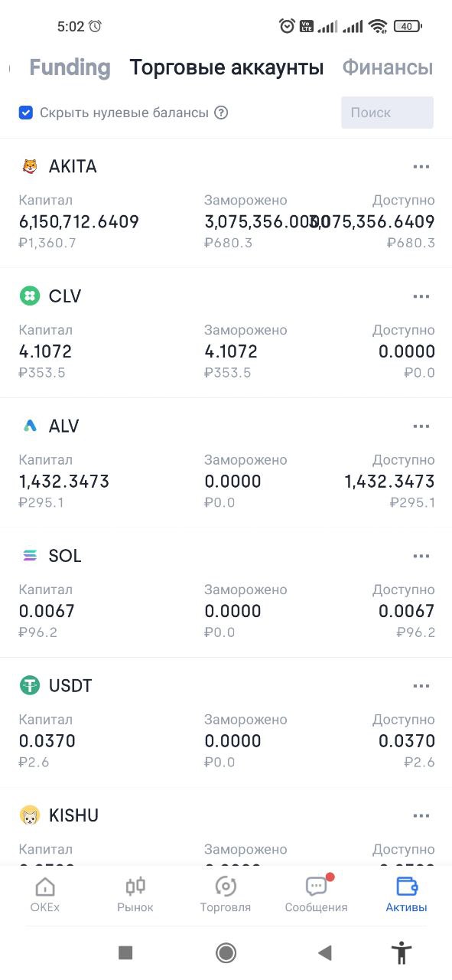Tap the Поиск search field
This screenshot has height=980, width=452.
387,113
